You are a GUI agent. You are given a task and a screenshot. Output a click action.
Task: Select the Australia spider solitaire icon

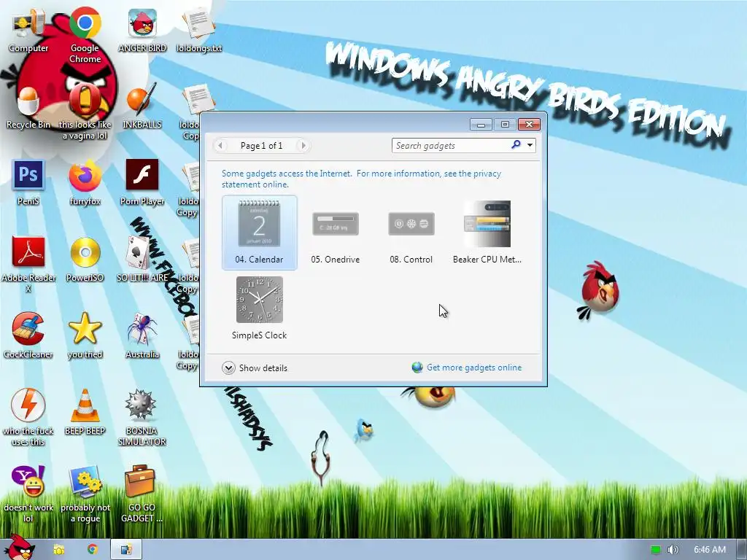[x=142, y=336]
